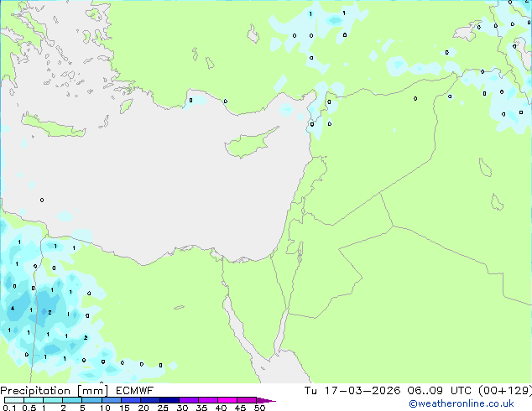Select the 45–50 mm legend swatch
The height and width of the screenshot is (411, 532).
coord(247,400)
